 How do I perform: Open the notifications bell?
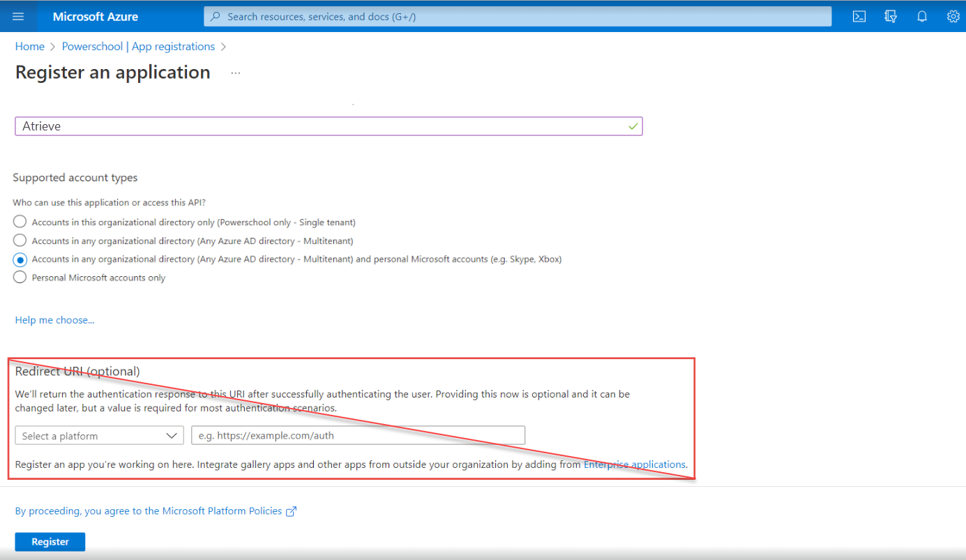922,17
